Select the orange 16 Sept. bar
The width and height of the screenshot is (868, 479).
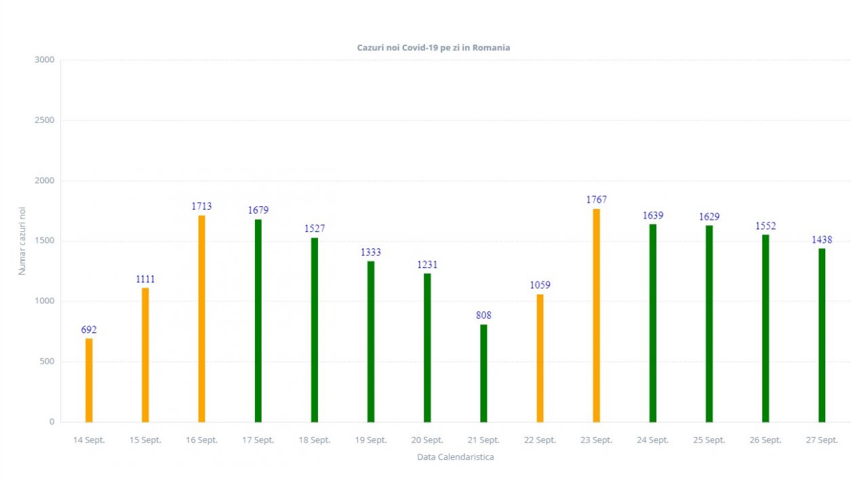pos(201,318)
